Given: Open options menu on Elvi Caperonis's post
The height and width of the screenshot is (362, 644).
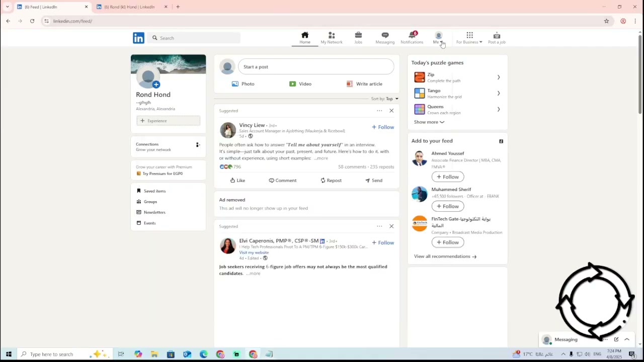Looking at the screenshot, I should [379, 226].
